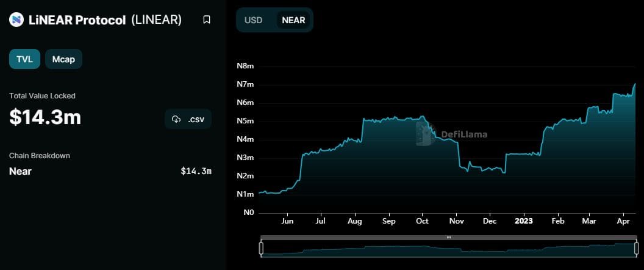Screen dimensions: 644x270
Task: Click the (LINEAR) ticker symbol
Action: click(x=157, y=20)
